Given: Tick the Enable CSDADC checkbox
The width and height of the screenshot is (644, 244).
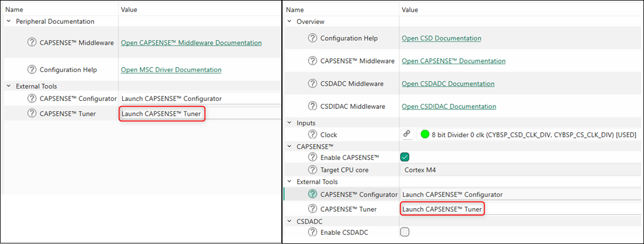Looking at the screenshot, I should pyautogui.click(x=405, y=232).
